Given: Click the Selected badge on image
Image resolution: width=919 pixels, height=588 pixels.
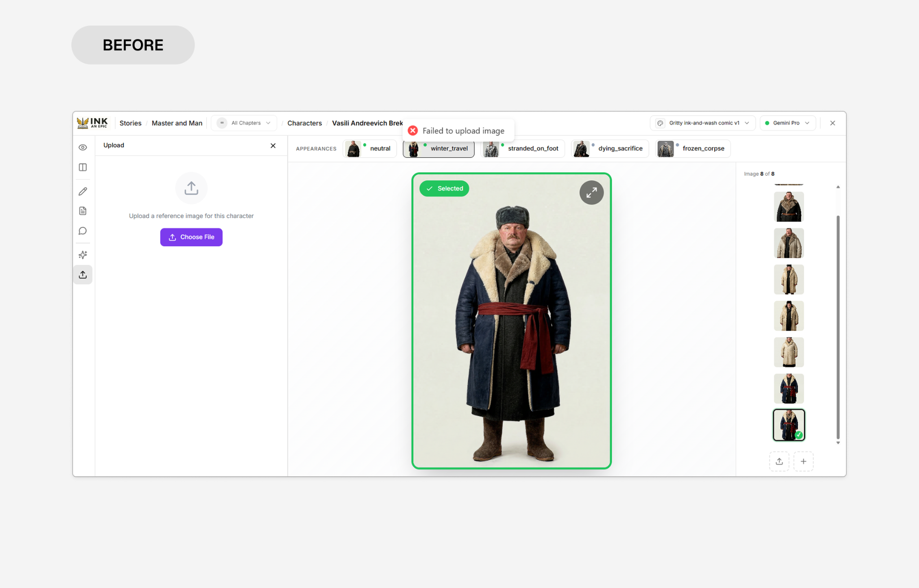Looking at the screenshot, I should [444, 188].
